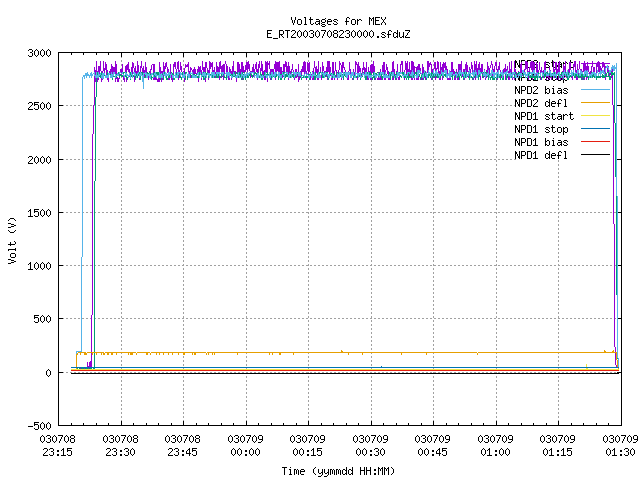
Task: Click the black NPD1 defl legend line sample
Action: pos(595,155)
